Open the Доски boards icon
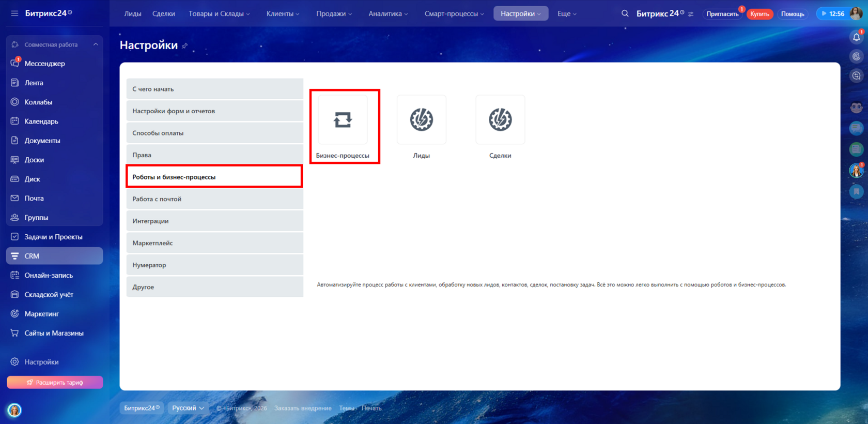Viewport: 868px width, 424px height. pos(15,160)
